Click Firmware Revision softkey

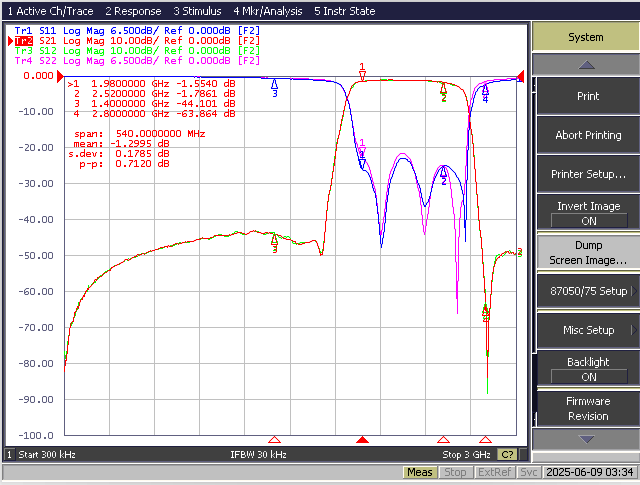588,408
